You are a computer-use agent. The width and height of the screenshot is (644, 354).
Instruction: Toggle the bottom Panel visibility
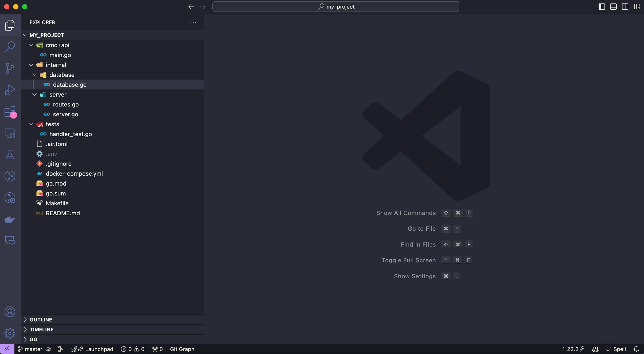(613, 7)
